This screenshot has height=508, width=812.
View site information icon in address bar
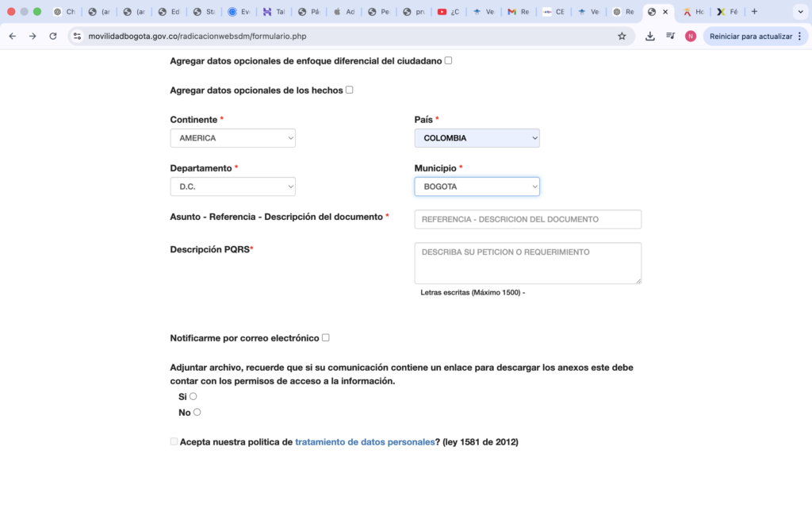77,36
